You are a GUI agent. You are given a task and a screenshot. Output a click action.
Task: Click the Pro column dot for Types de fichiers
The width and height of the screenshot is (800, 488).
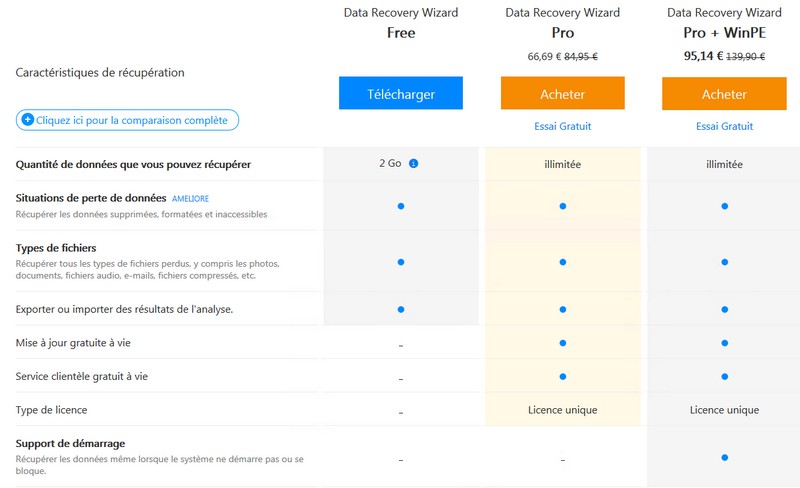point(563,262)
